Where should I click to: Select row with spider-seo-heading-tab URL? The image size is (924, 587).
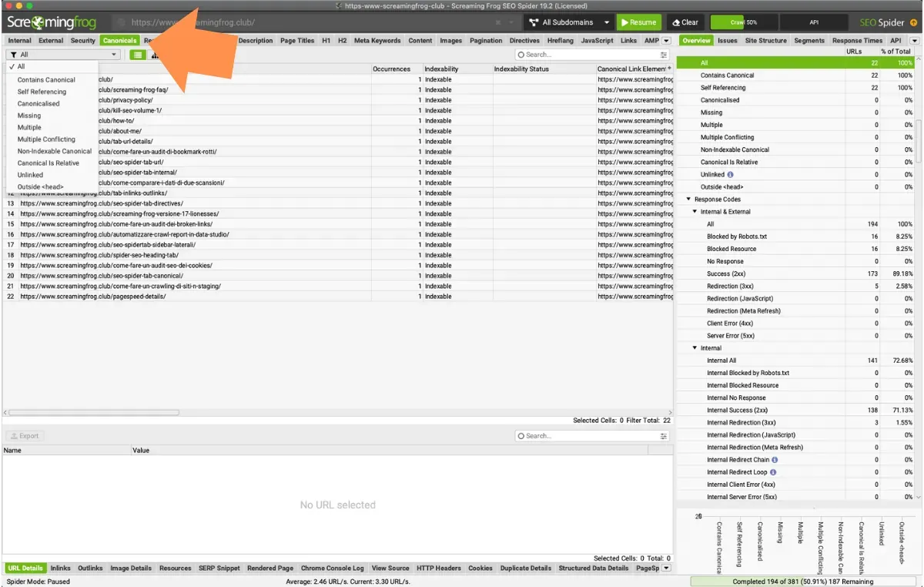click(x=337, y=255)
